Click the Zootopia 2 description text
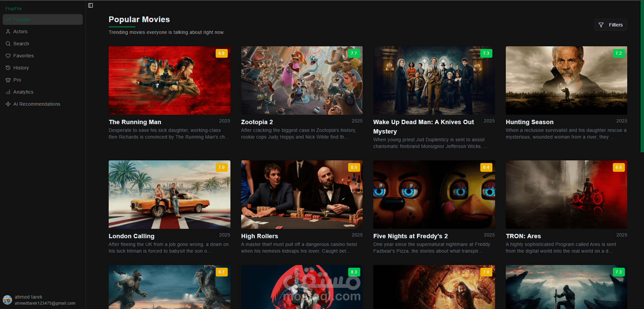Viewport: 644px width, 309px height. (299, 134)
